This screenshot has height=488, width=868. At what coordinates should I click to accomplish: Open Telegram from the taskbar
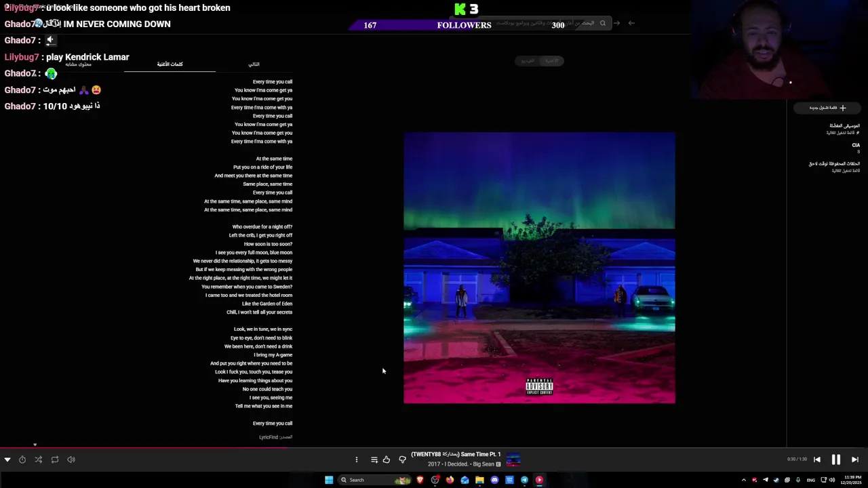coord(524,480)
